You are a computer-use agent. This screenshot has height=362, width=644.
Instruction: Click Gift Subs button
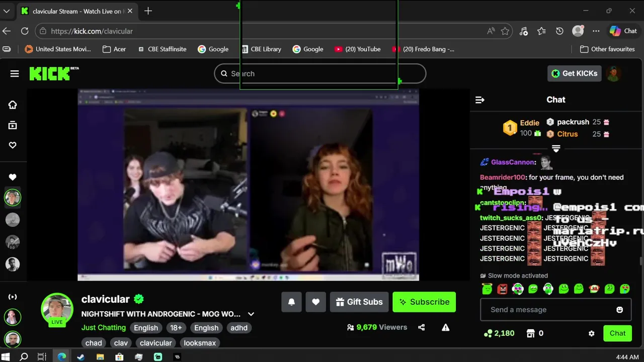coord(359,302)
